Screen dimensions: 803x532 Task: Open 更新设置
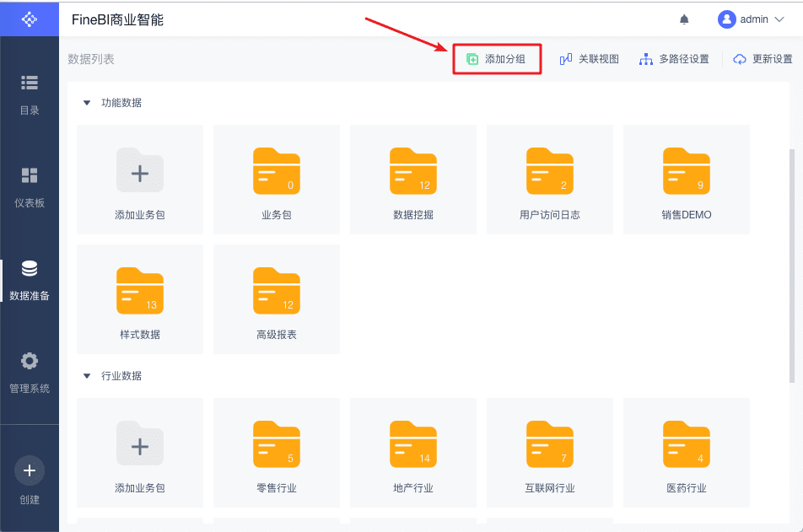(x=763, y=59)
